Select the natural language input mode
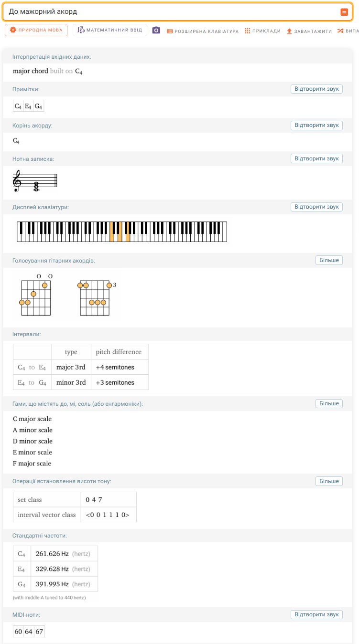Viewport: 359px width, 644px height. click(x=36, y=30)
